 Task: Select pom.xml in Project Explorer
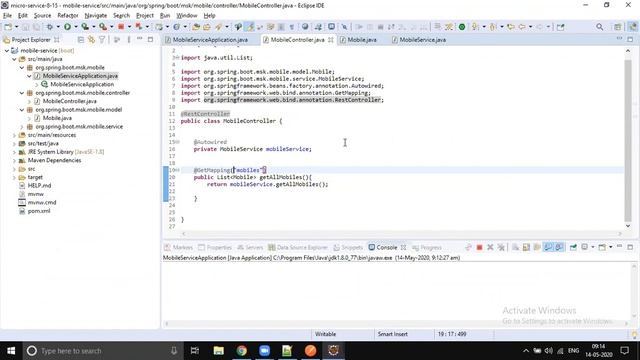pyautogui.click(x=39, y=211)
